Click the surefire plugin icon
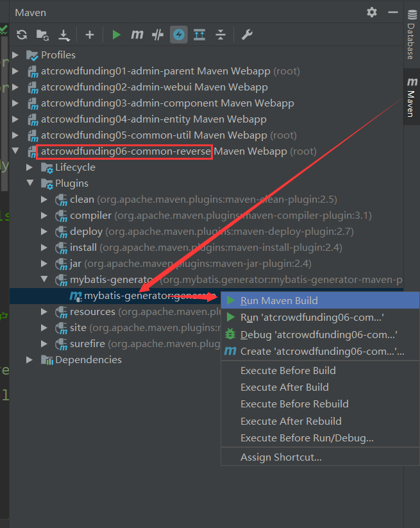 (x=62, y=344)
